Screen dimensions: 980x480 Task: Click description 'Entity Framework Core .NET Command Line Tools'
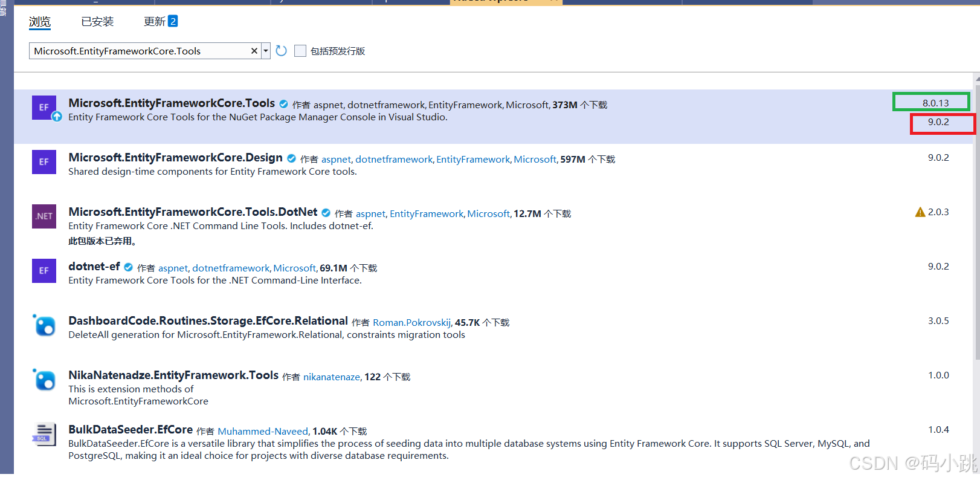221,226
